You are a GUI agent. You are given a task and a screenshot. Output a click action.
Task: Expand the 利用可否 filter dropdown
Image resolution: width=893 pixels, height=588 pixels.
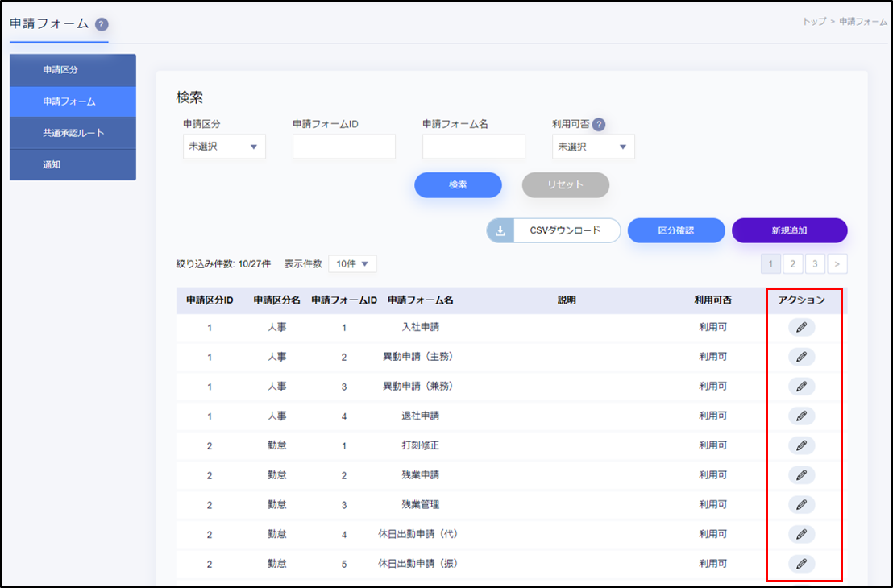[x=593, y=147]
